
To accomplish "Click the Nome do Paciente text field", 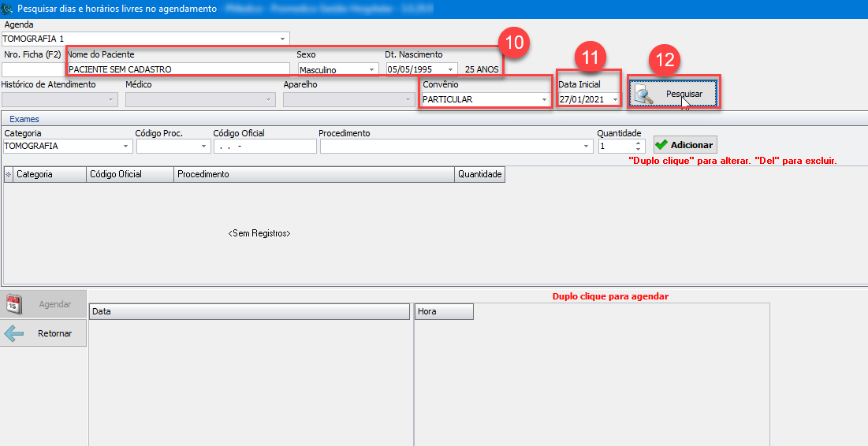I will click(x=178, y=69).
